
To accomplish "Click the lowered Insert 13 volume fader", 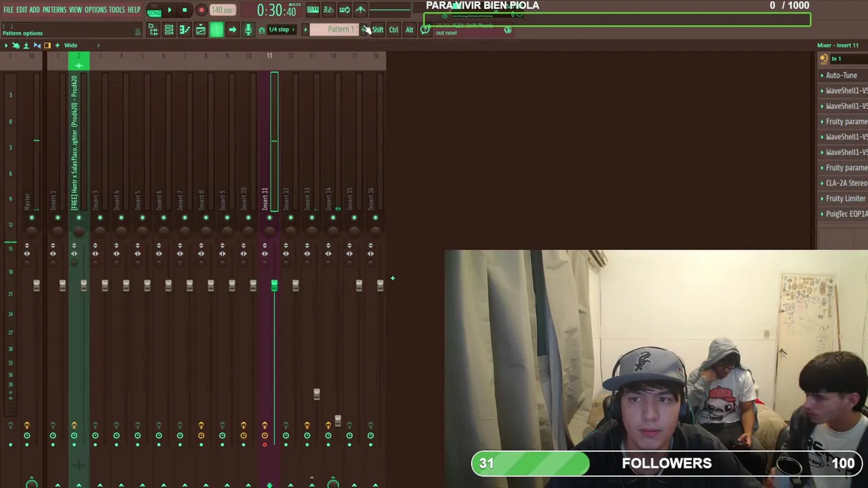I will pos(316,394).
